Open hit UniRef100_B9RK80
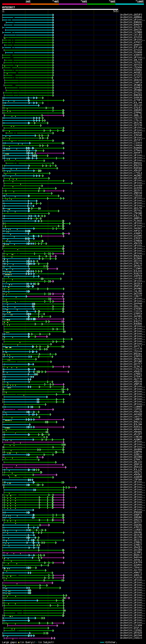This screenshot has width=146, height=644. (x=131, y=22)
